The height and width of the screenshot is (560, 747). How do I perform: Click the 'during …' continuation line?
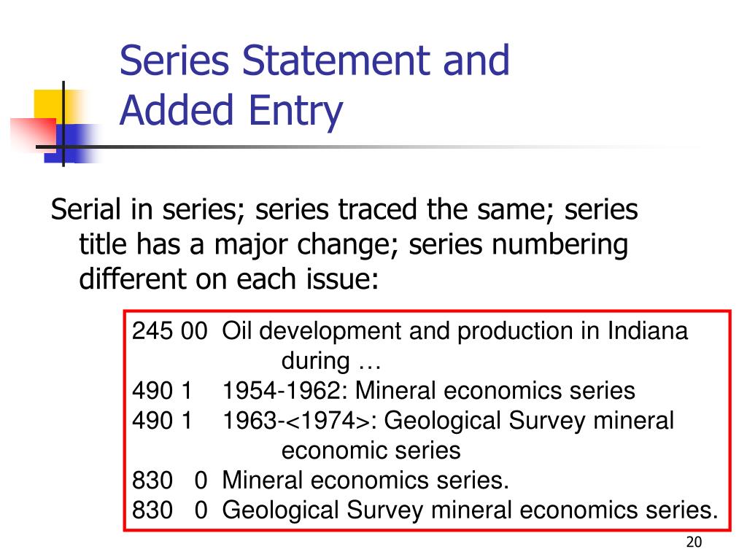click(x=331, y=361)
